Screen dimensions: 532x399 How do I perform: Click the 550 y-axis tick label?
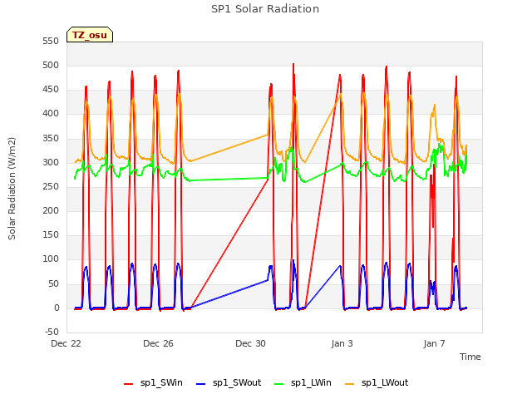pos(51,42)
